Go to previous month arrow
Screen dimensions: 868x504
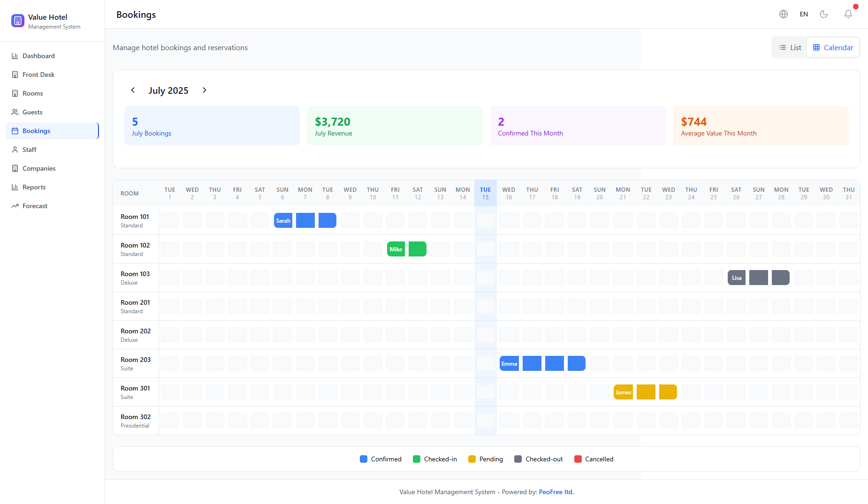[133, 90]
